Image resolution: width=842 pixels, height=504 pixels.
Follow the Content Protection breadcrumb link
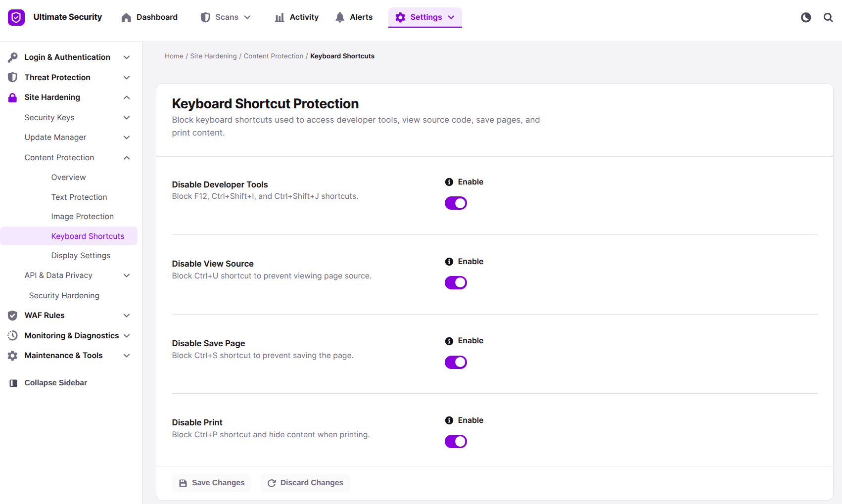point(274,56)
